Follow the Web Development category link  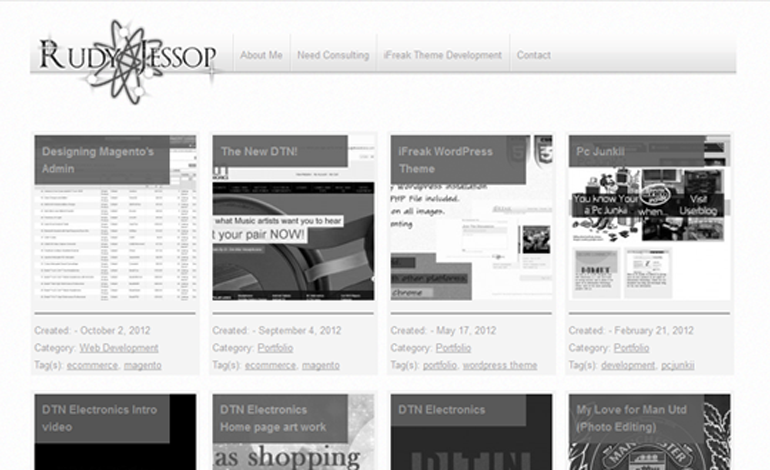[119, 348]
